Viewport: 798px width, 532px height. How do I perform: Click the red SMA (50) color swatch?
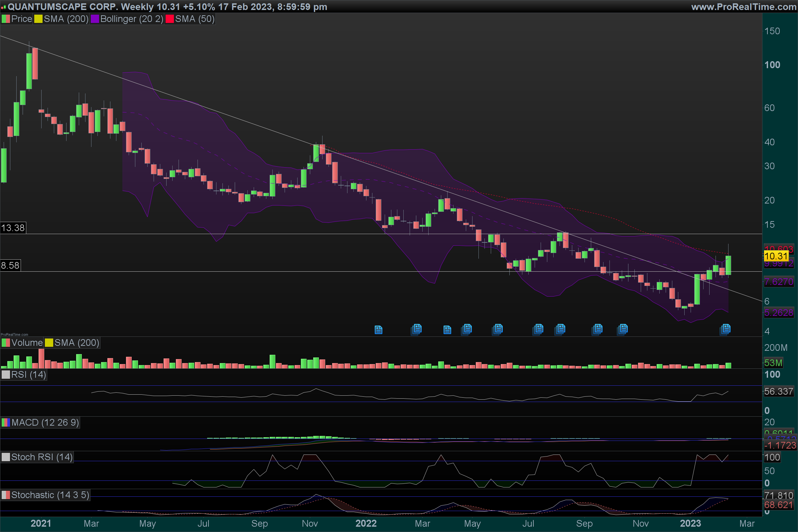click(169, 19)
